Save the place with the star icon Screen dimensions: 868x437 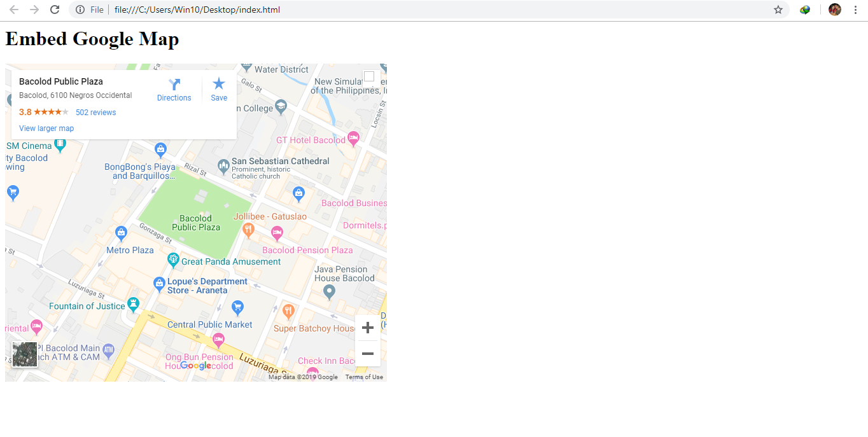219,83
